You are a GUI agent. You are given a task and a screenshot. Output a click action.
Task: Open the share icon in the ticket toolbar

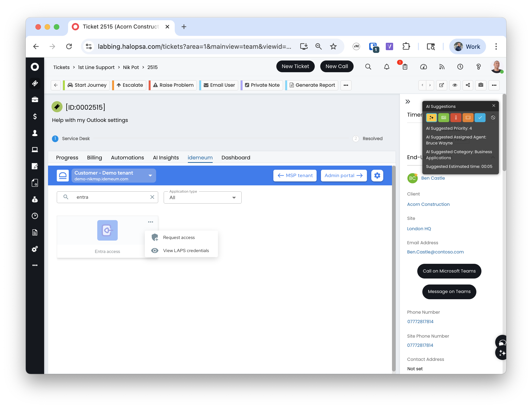coord(468,85)
